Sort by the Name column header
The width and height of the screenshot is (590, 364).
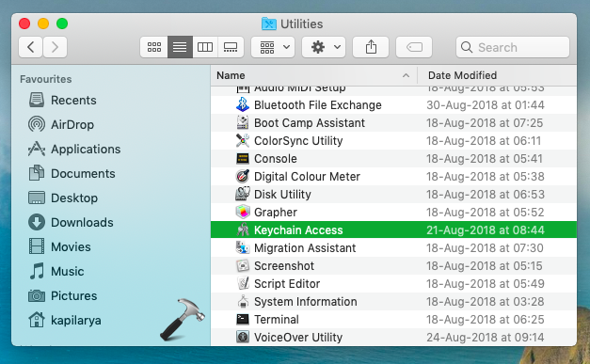pos(231,75)
